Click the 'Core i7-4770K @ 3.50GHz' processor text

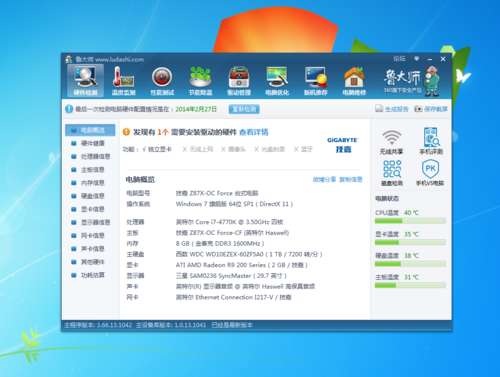[230, 222]
